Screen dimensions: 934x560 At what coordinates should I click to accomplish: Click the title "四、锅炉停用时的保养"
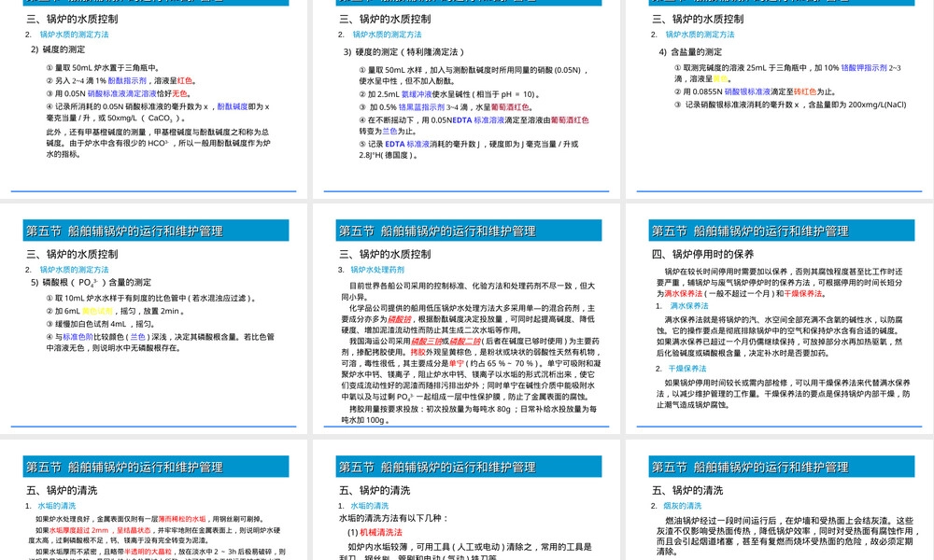click(x=702, y=254)
